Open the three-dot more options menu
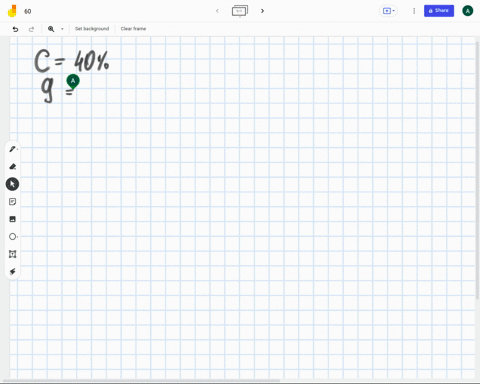 coord(414,11)
